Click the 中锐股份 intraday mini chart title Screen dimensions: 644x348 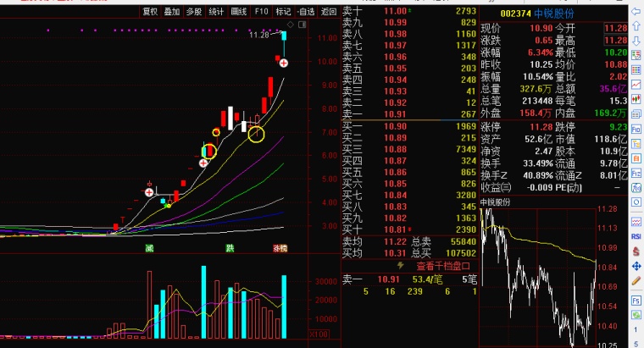pyautogui.click(x=495, y=202)
